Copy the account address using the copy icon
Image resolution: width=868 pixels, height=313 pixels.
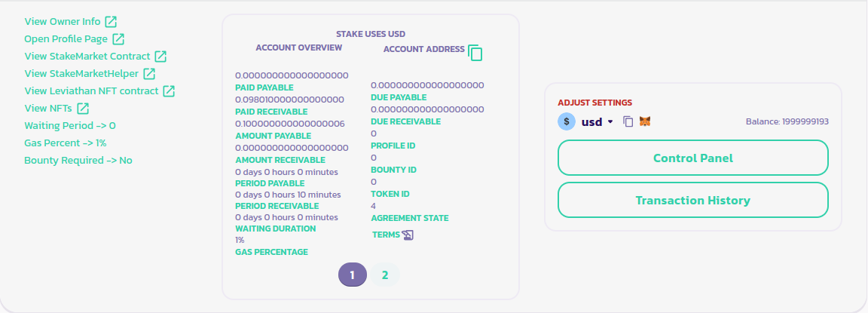[x=475, y=52]
